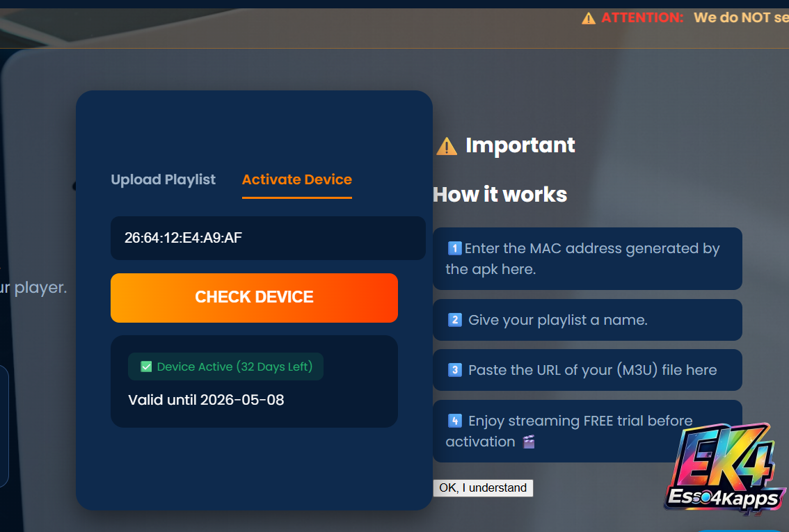Click the number 3 step icon

click(x=455, y=370)
